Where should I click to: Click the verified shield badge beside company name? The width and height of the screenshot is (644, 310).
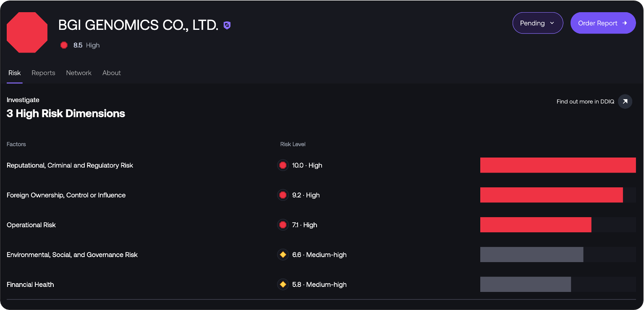227,26
